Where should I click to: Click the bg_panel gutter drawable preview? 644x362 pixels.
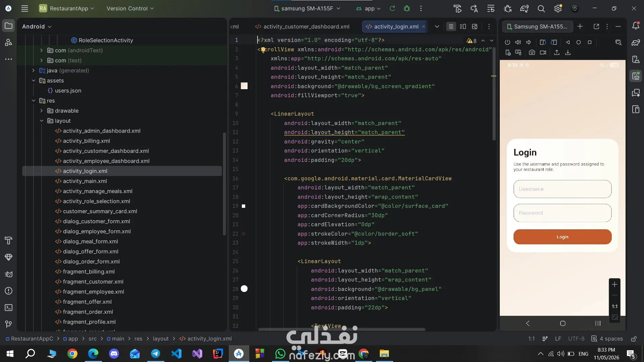pyautogui.click(x=244, y=289)
